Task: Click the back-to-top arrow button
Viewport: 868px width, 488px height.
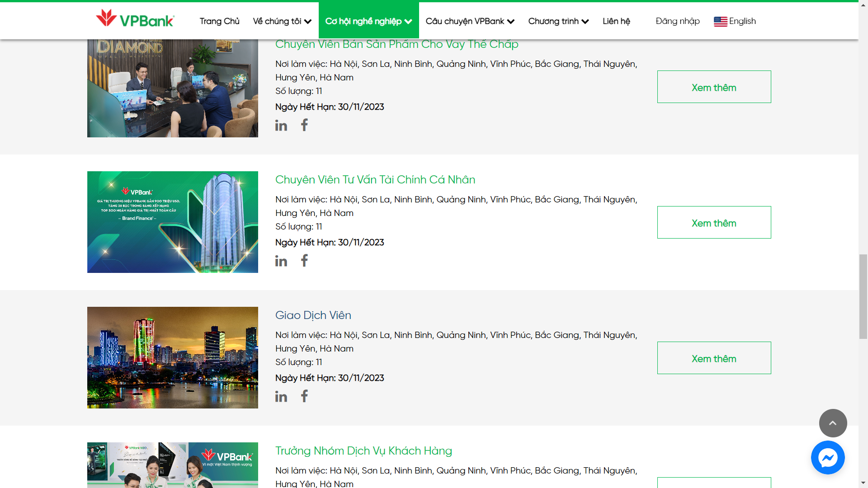Action: pyautogui.click(x=833, y=423)
